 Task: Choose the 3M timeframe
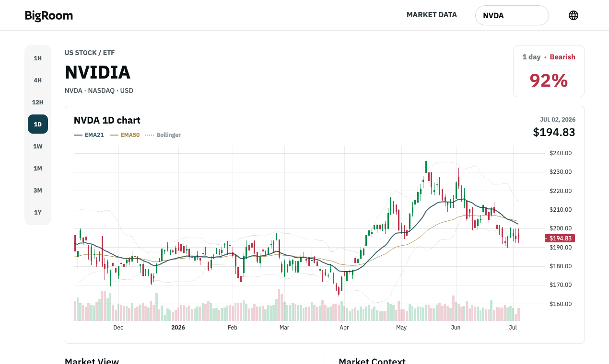(x=38, y=190)
